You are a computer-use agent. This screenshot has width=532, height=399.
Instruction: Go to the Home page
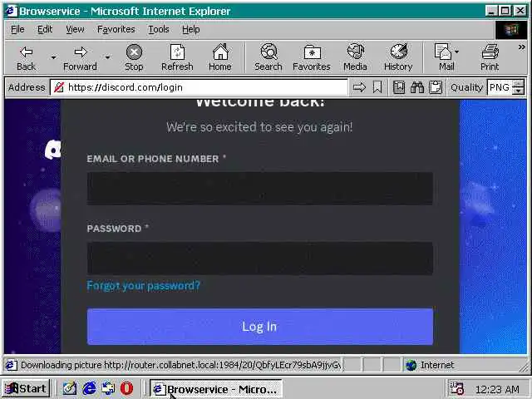click(220, 57)
